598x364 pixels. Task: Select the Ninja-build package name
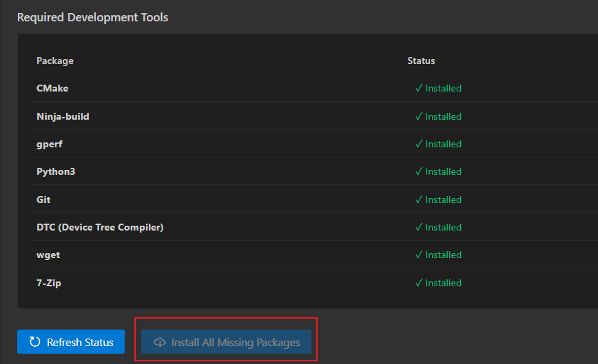tap(63, 116)
